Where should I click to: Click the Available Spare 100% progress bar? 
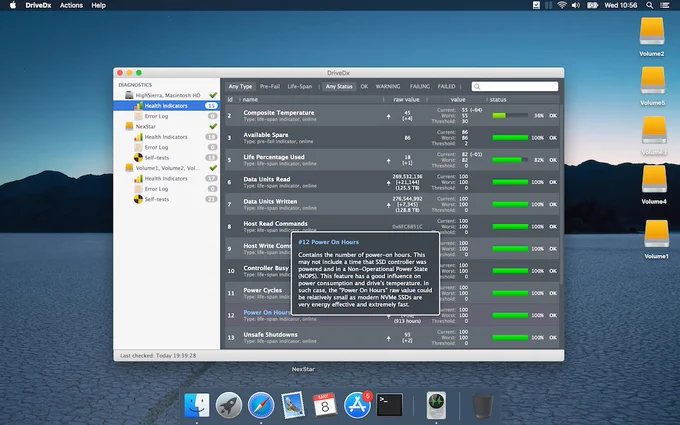pyautogui.click(x=510, y=138)
